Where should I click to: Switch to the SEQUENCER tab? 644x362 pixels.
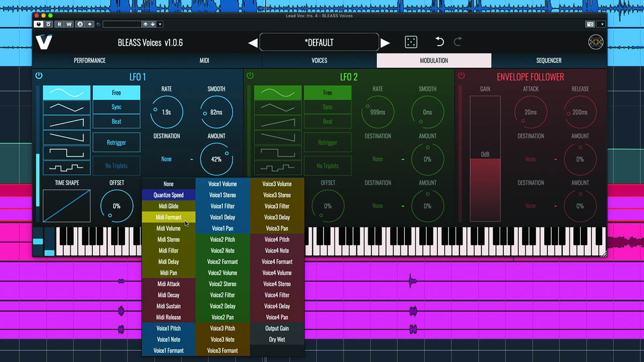[x=549, y=61]
